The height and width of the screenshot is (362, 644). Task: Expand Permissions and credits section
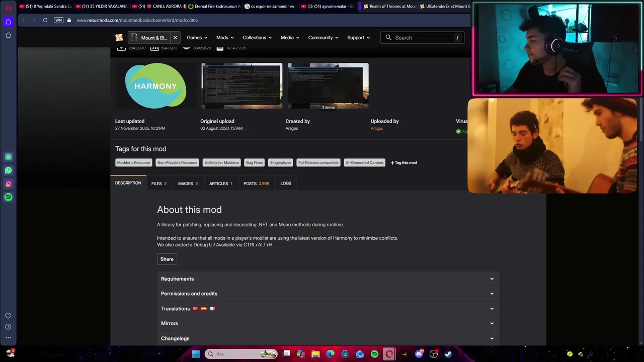click(328, 294)
